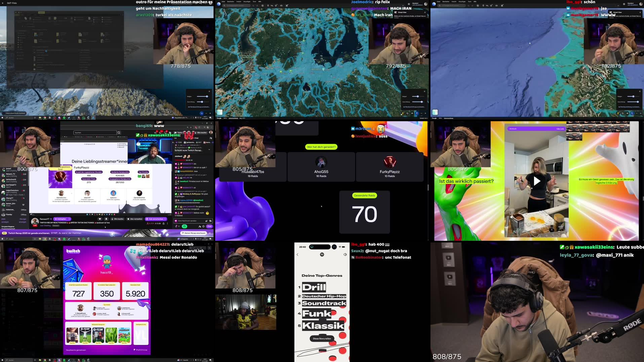
Task: Click the Neigen slider handle
Action: click(x=418, y=96)
